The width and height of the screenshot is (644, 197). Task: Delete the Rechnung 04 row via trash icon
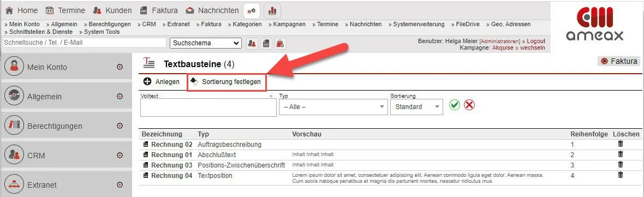tap(620, 175)
